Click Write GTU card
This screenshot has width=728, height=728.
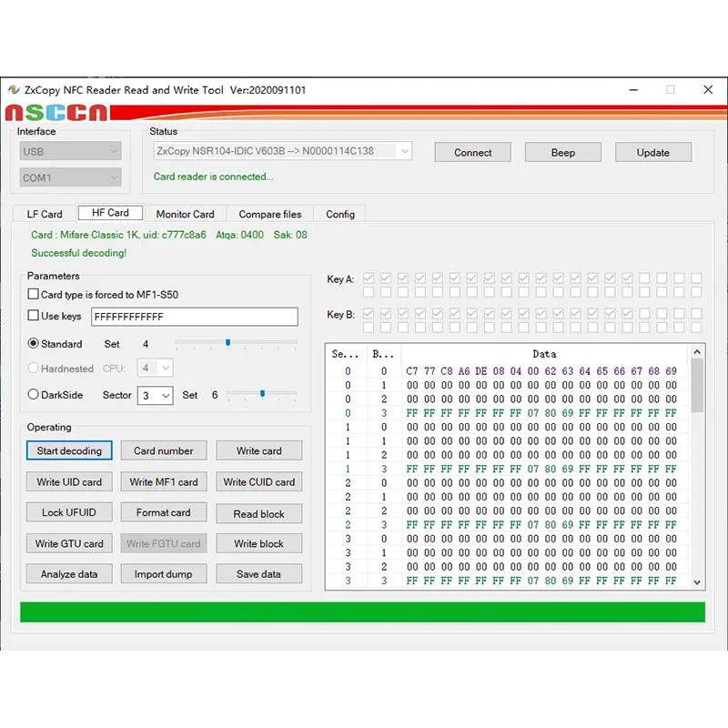[69, 543]
